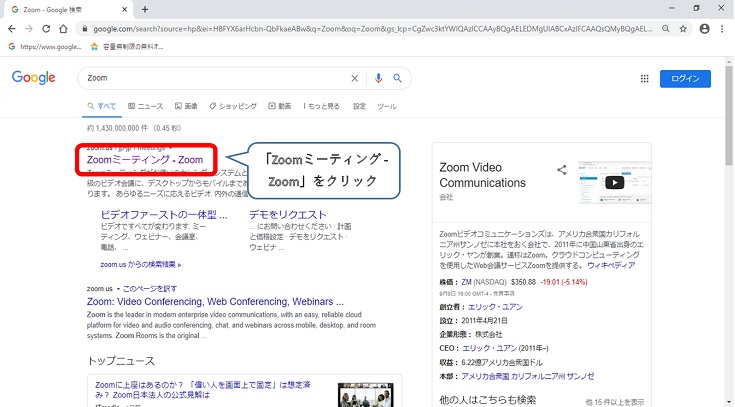735x407 pixels.
Task: Open the CEO エリック・ユアン link
Action: tap(489, 348)
